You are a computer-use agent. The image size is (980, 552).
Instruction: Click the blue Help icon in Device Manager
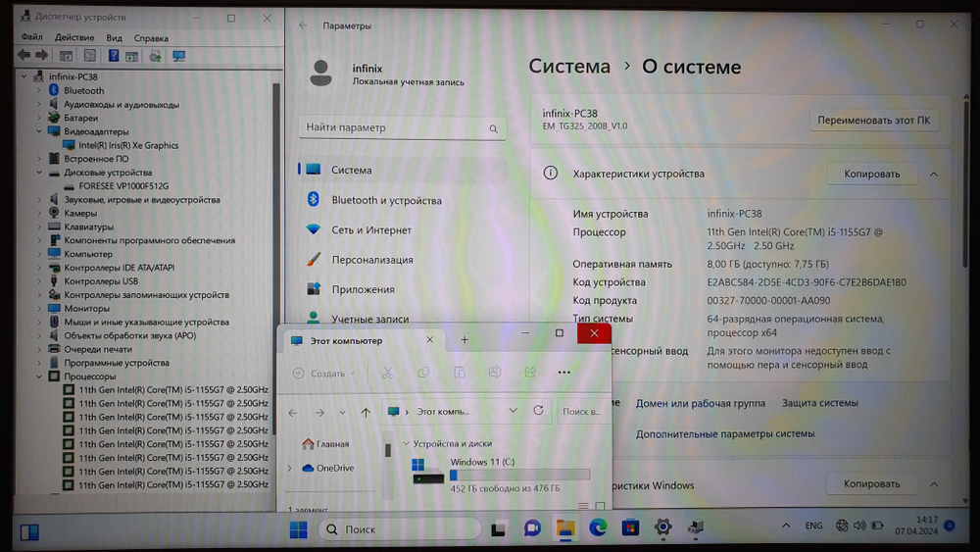pos(113,56)
